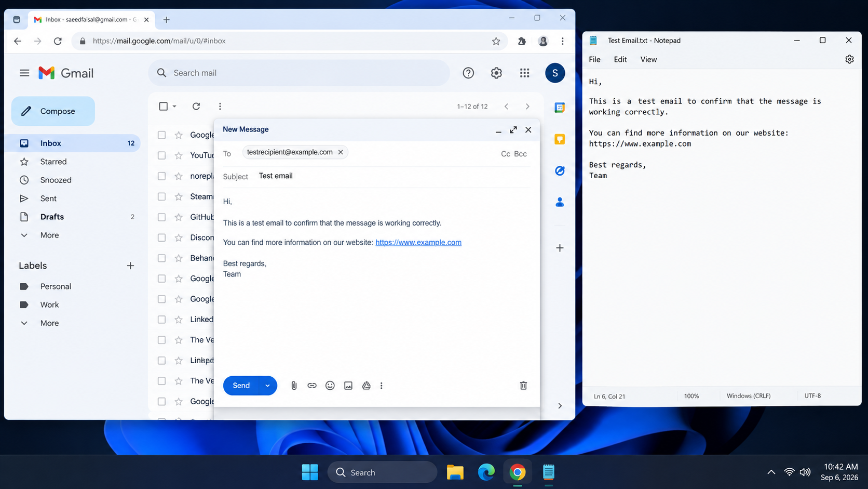Open Notepad settings gear
Image resolution: width=868 pixels, height=489 pixels.
[849, 60]
